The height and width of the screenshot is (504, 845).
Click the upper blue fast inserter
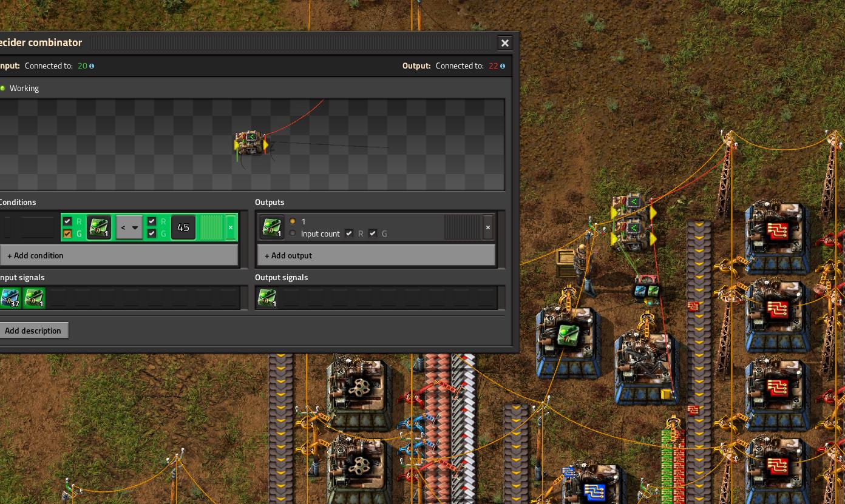[x=418, y=422]
